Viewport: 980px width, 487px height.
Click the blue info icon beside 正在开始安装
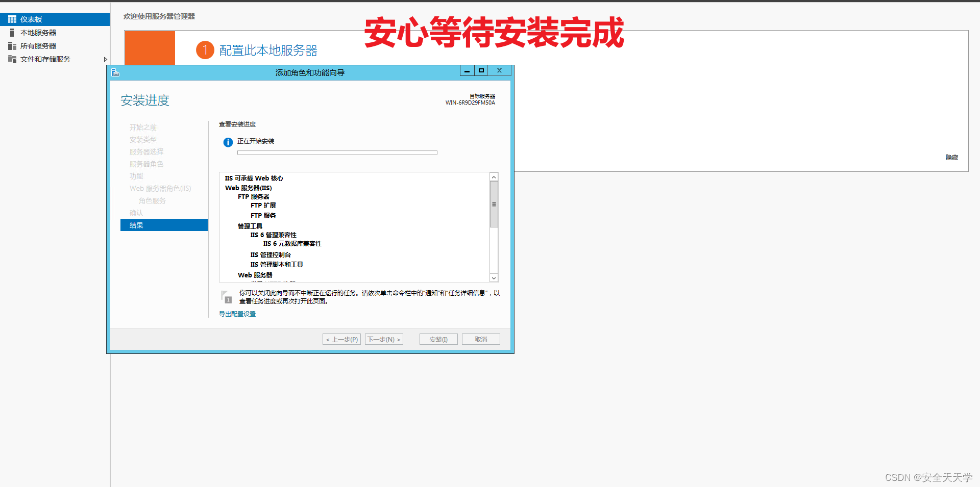click(228, 142)
